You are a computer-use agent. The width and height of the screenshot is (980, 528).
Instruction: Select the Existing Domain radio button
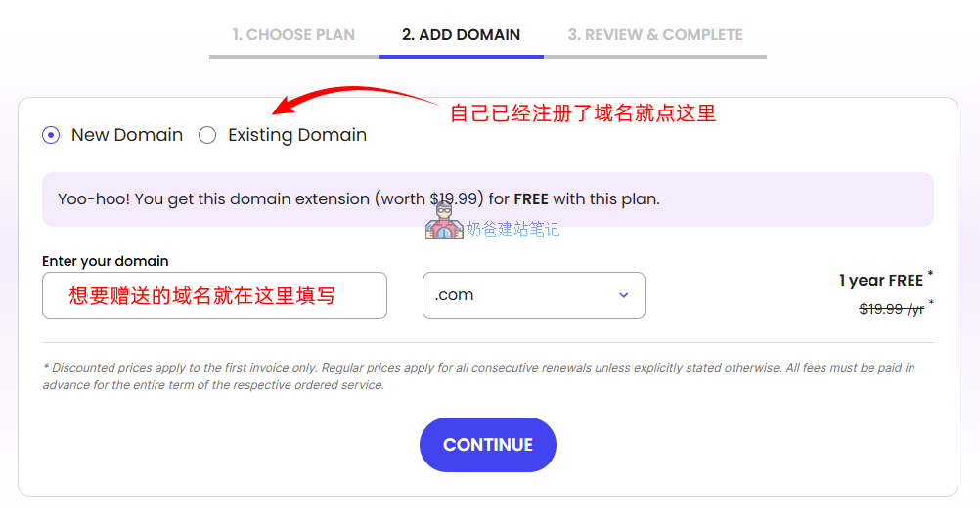click(x=207, y=135)
